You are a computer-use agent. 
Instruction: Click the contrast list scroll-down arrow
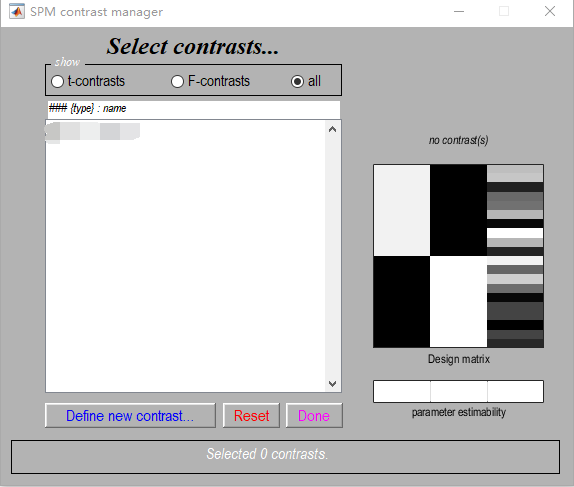pos(332,383)
